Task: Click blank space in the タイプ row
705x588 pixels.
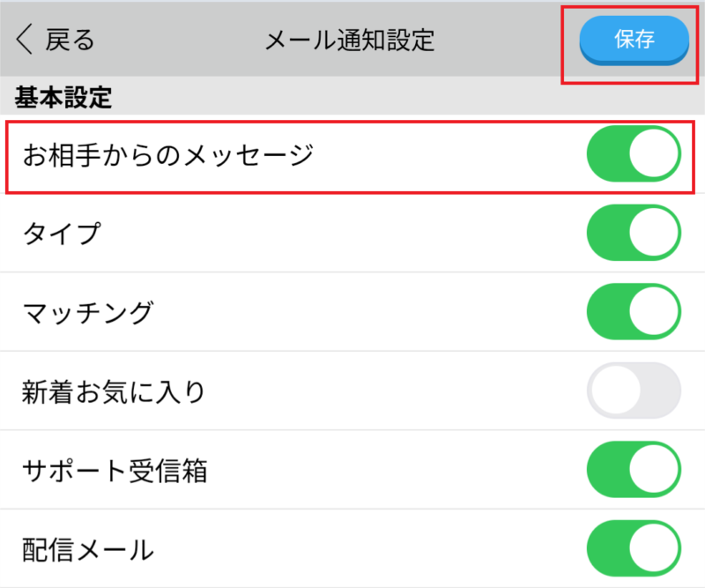Action: [x=352, y=234]
